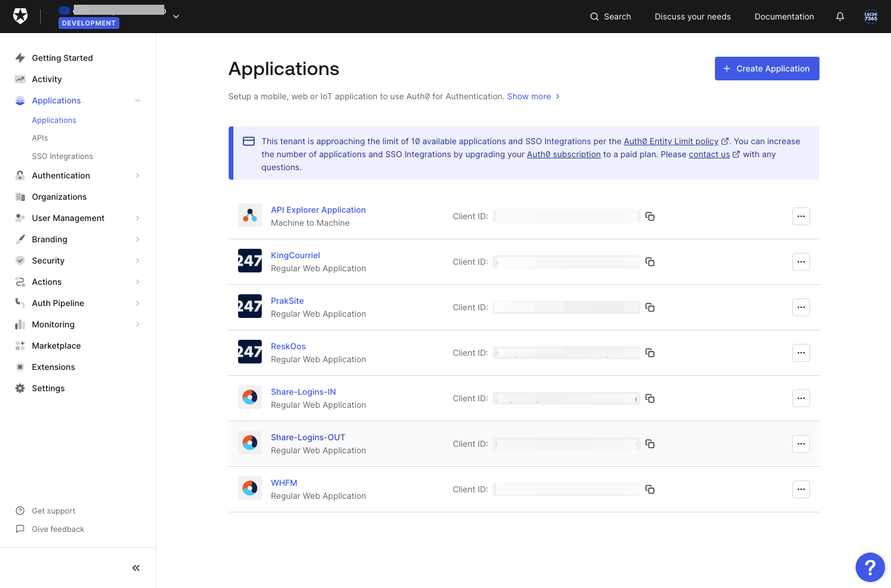Copy PrakSite client ID
This screenshot has width=891, height=588.
[650, 307]
